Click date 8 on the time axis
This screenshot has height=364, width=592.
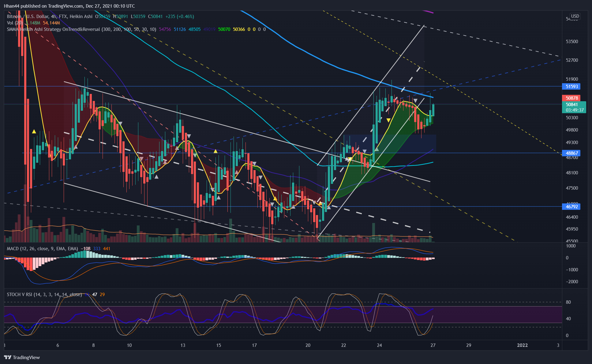tap(93, 345)
